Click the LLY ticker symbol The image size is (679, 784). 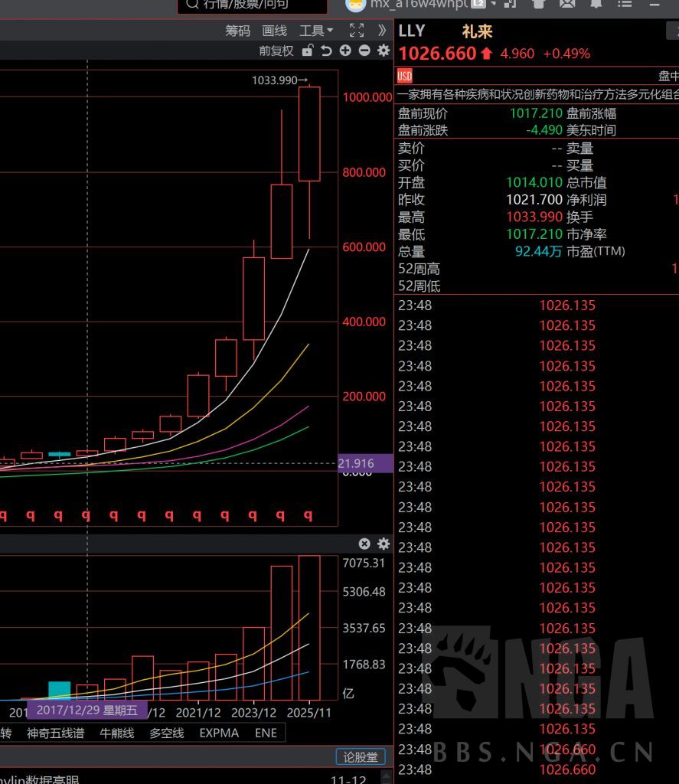pos(412,31)
